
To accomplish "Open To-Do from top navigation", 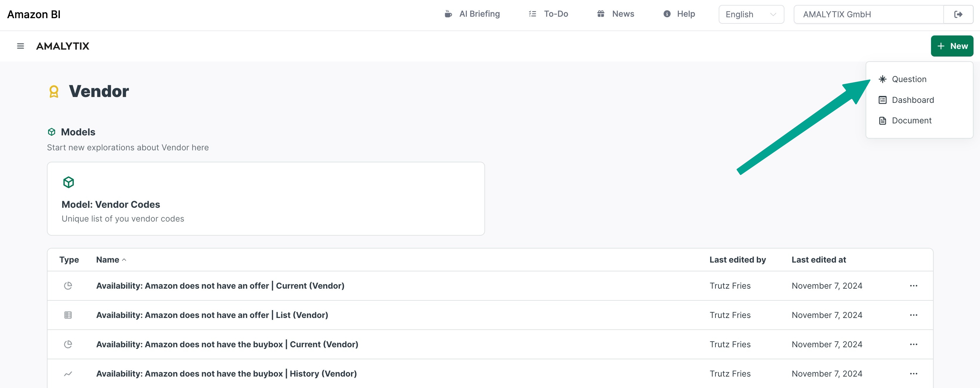I will click(x=548, y=14).
